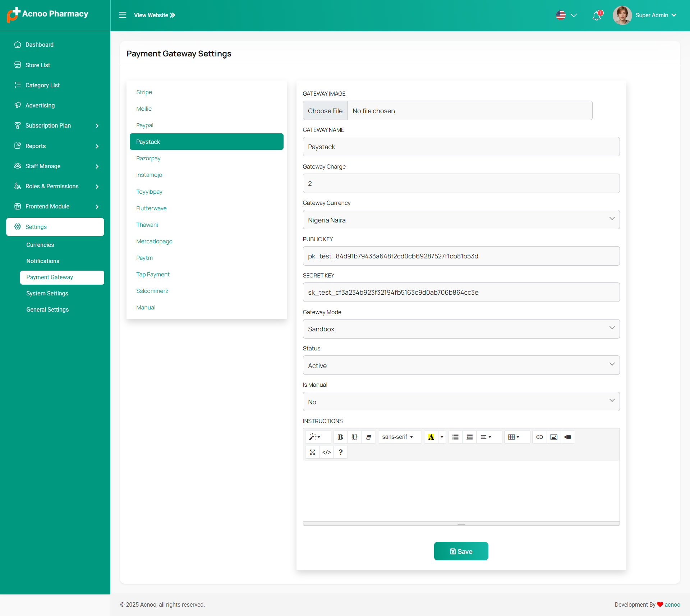Toggle bold formatting in instructions editor

[340, 437]
